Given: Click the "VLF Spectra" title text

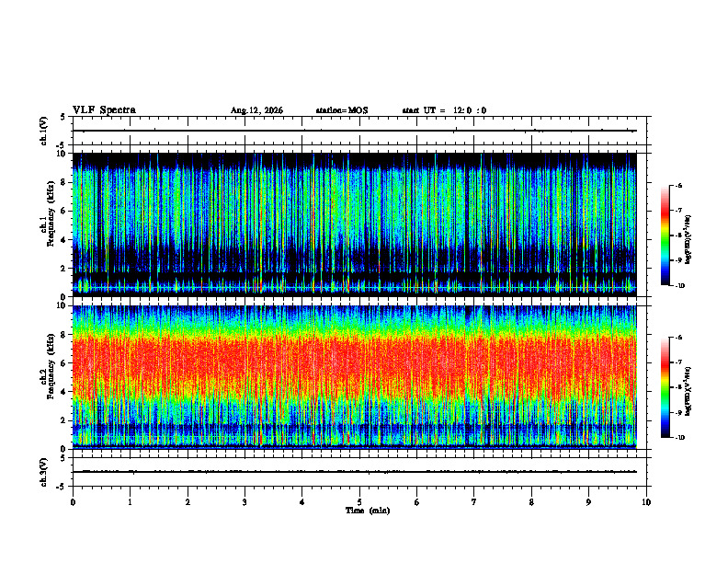Looking at the screenshot, I should [x=104, y=110].
